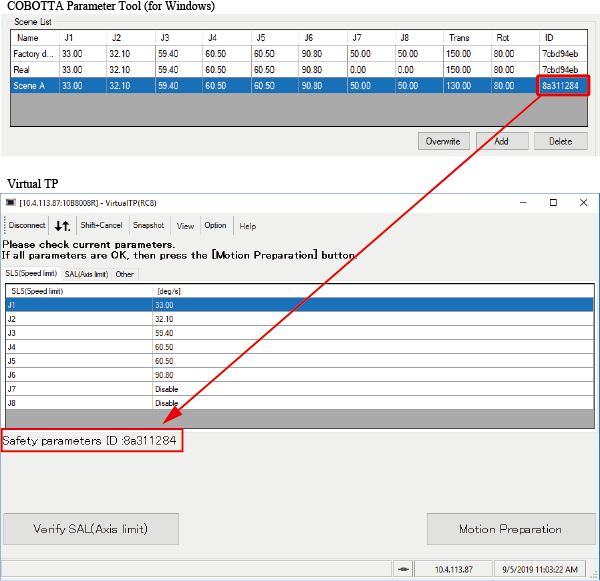
Task: Click the Shift+Cancel toolbar button
Action: (101, 226)
